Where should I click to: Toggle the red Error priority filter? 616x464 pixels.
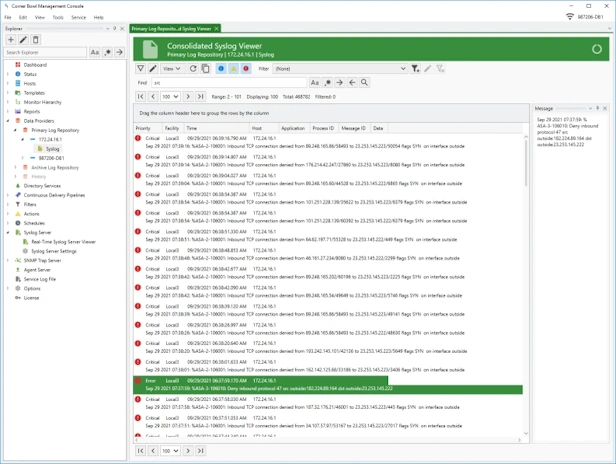pos(246,68)
